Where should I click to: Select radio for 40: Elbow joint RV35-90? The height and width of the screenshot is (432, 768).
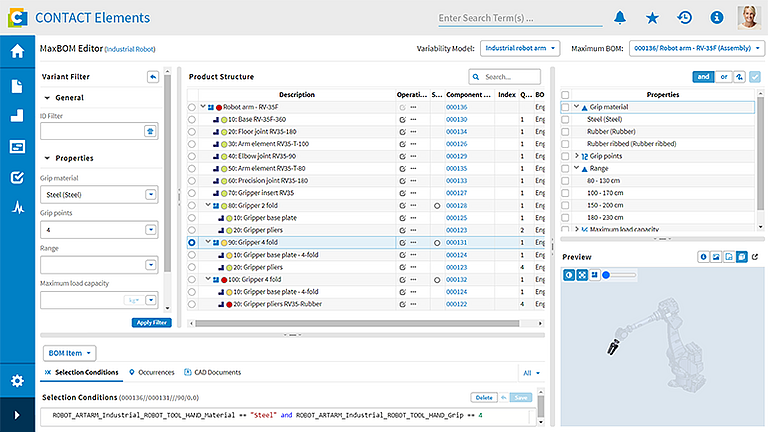[192, 156]
